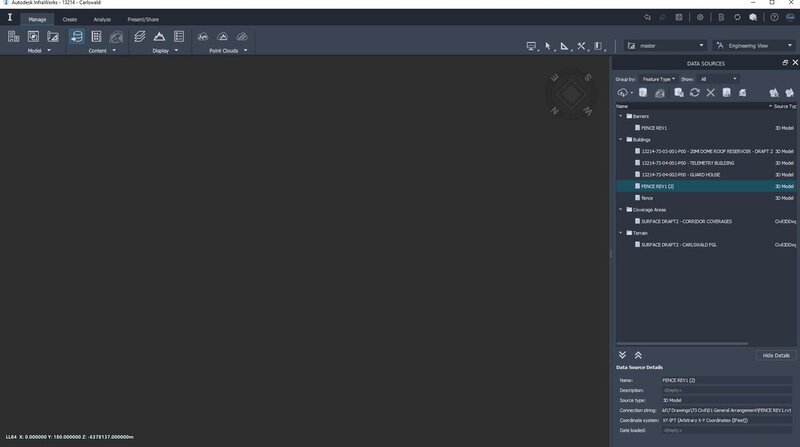Click the Hide Details button

pyautogui.click(x=776, y=356)
